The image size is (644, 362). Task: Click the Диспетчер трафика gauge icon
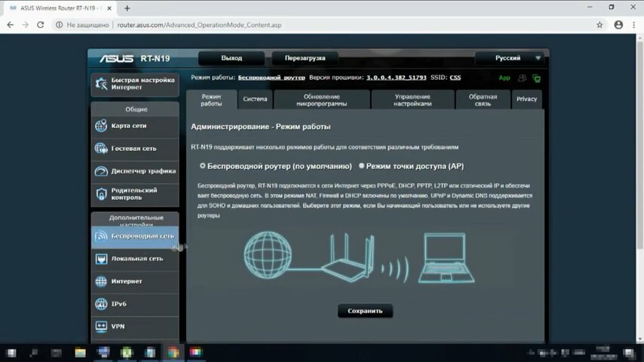(101, 171)
